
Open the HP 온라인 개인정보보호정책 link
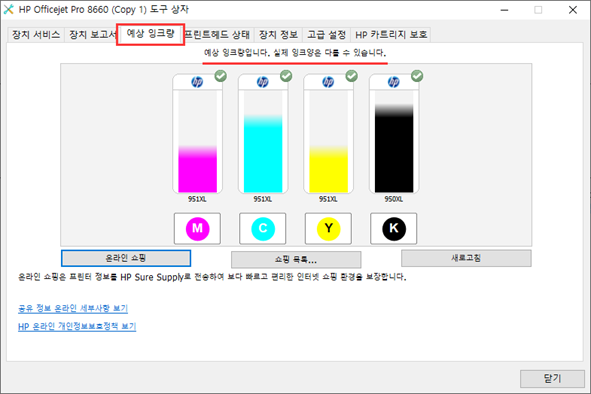pyautogui.click(x=77, y=326)
